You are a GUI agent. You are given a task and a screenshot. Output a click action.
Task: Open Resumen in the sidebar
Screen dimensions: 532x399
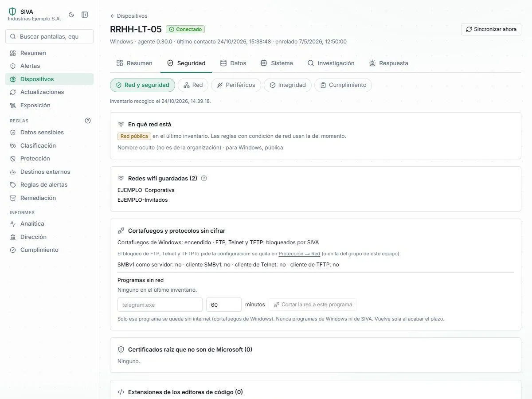click(x=49, y=53)
